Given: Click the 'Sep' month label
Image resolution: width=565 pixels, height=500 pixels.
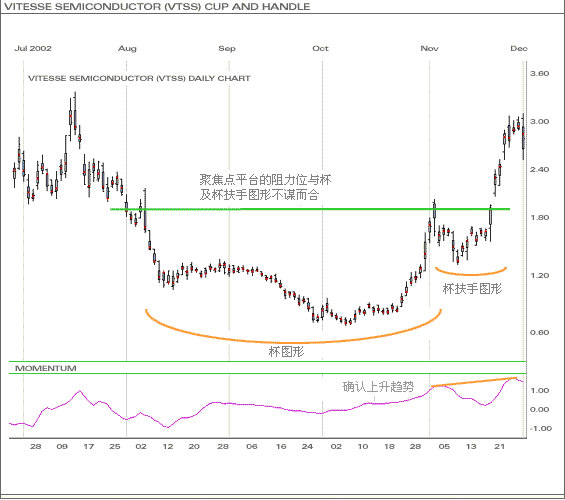Looking at the screenshot, I should point(227,48).
